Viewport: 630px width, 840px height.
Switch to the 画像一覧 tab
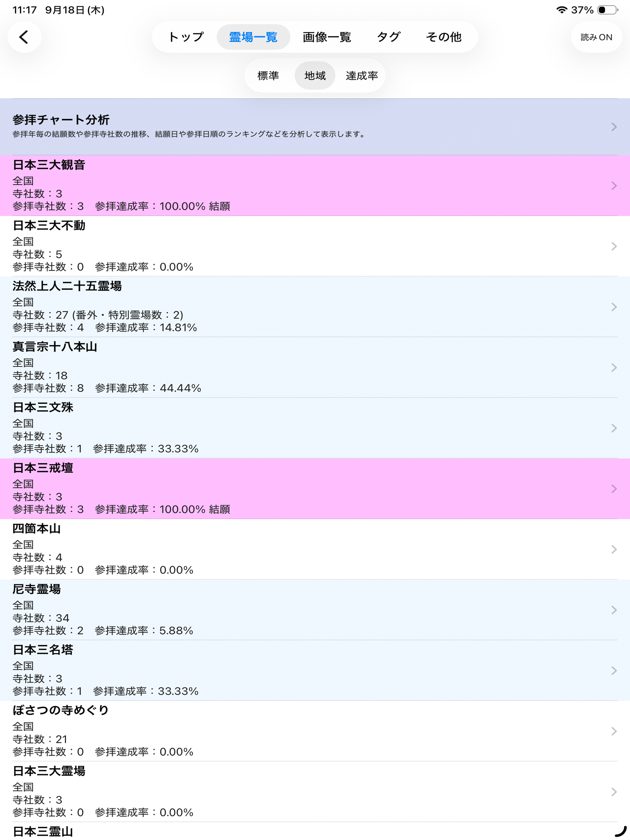click(326, 37)
